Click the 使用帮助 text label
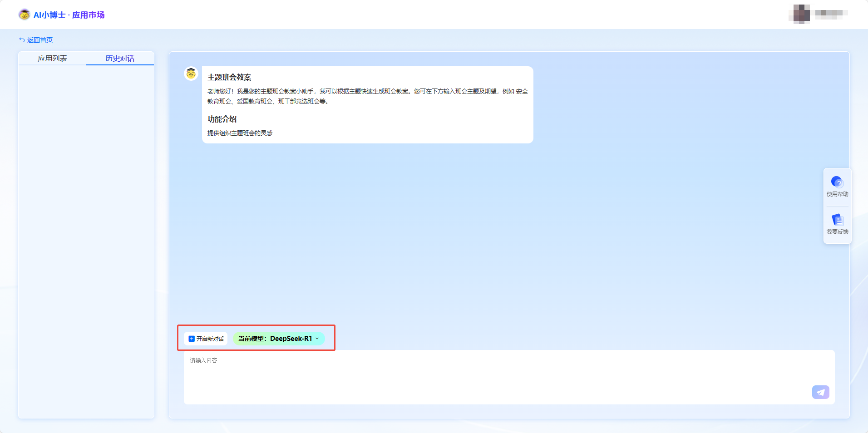The width and height of the screenshot is (868, 433). [837, 194]
